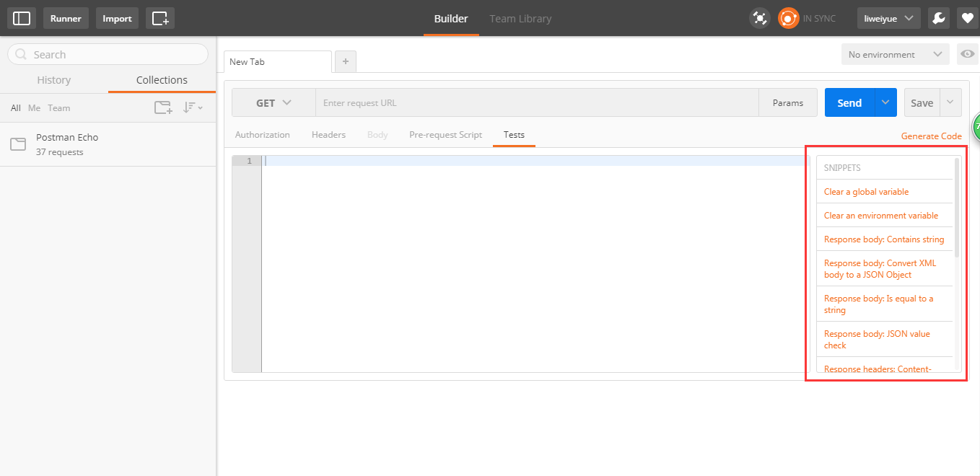Insert Response body JSON value check snippet

877,340
